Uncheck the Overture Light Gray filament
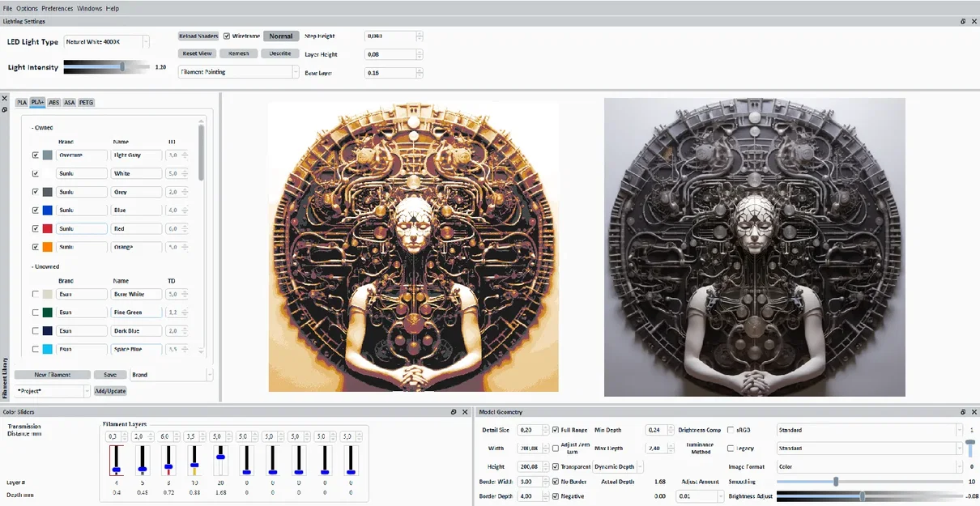Screen dimensions: 980x506 pyautogui.click(x=35, y=155)
